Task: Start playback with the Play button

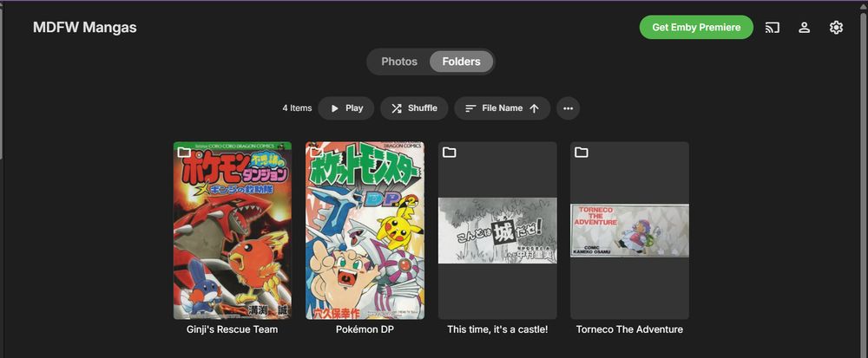Action: click(346, 108)
